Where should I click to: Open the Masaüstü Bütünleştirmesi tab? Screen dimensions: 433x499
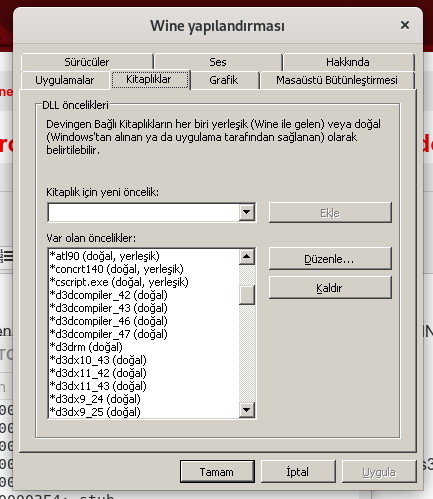337,80
